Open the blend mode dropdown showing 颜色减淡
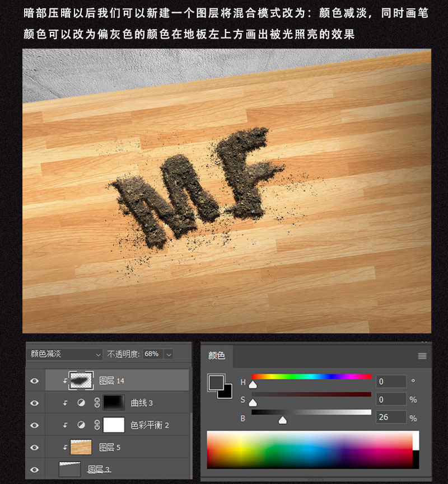Image resolution: width=448 pixels, height=484 pixels. point(64,354)
